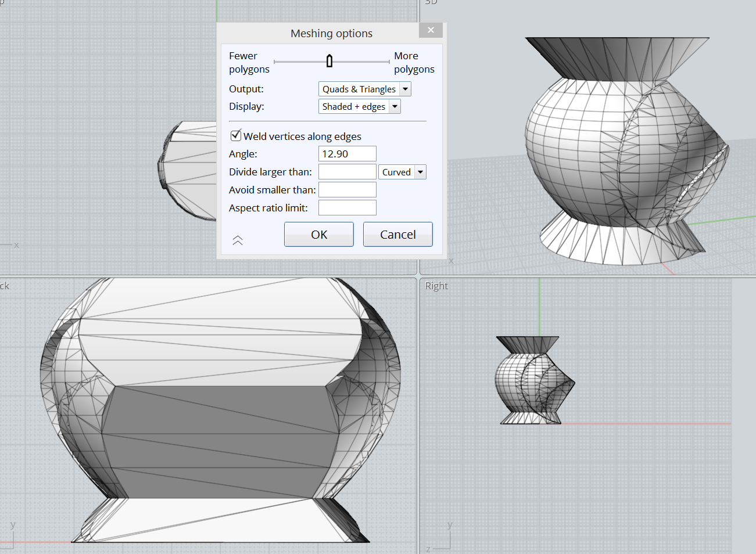Click the Meshing options dialog title
This screenshot has height=554, width=756.
[332, 34]
